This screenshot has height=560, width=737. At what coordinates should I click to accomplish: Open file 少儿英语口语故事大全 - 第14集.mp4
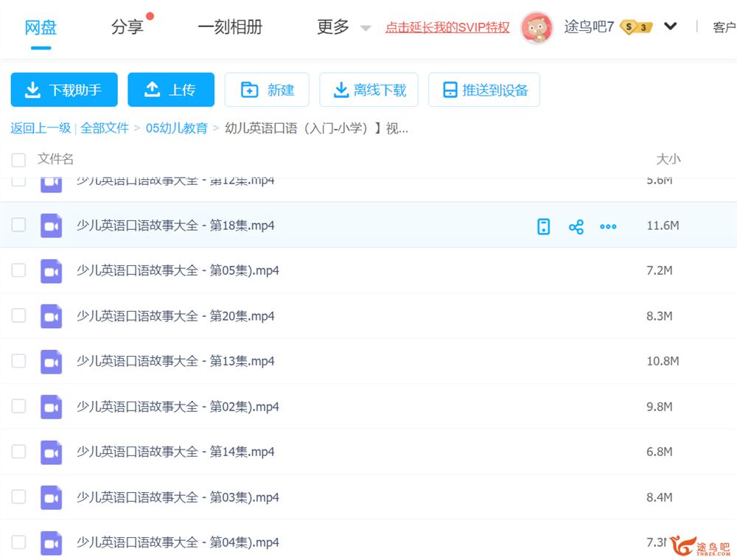pos(176,452)
